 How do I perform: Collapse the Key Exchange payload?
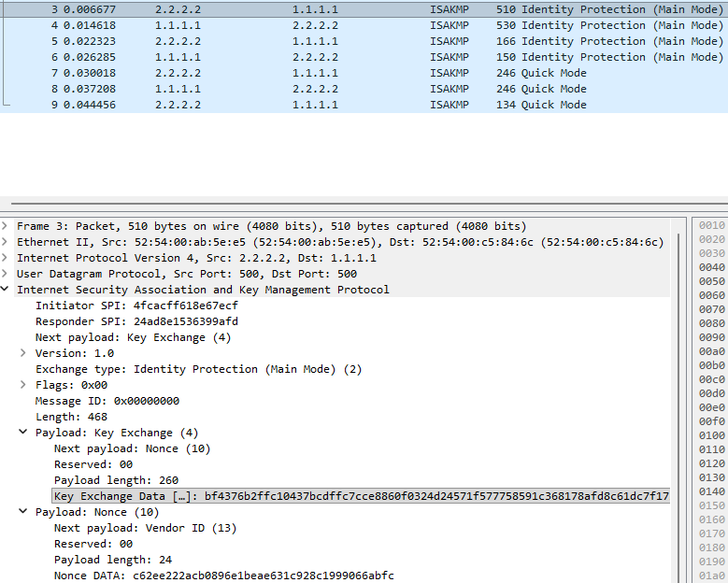pyautogui.click(x=23, y=433)
